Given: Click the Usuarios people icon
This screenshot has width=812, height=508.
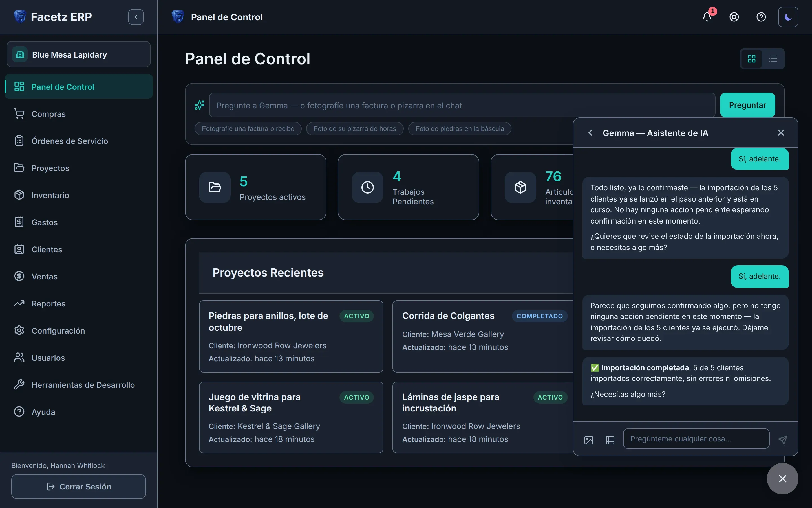Looking at the screenshot, I should pos(19,358).
